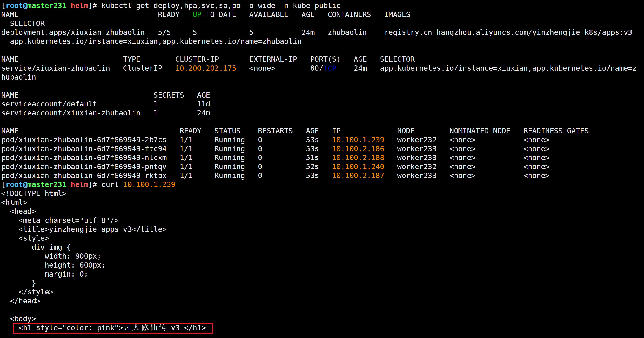Click pod name ending in 2b7cs
The image size is (644, 338).
84,140
